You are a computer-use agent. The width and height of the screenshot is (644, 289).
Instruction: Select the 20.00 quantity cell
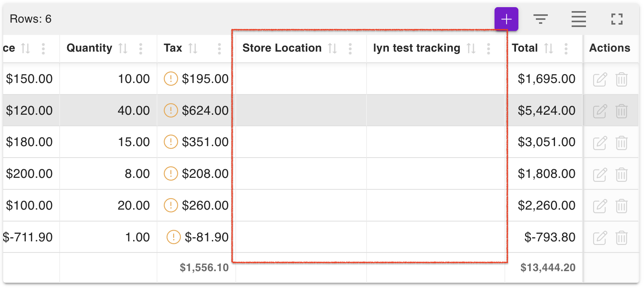(108, 205)
